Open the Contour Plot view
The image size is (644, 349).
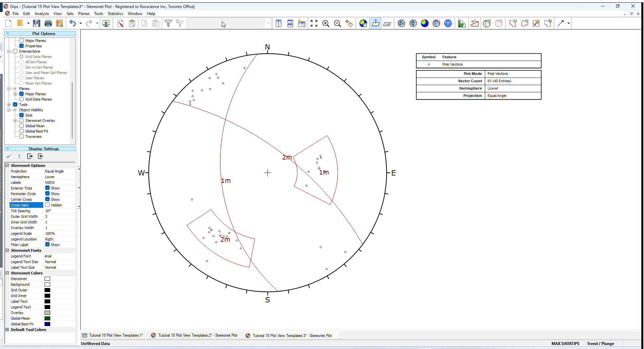tap(425, 23)
